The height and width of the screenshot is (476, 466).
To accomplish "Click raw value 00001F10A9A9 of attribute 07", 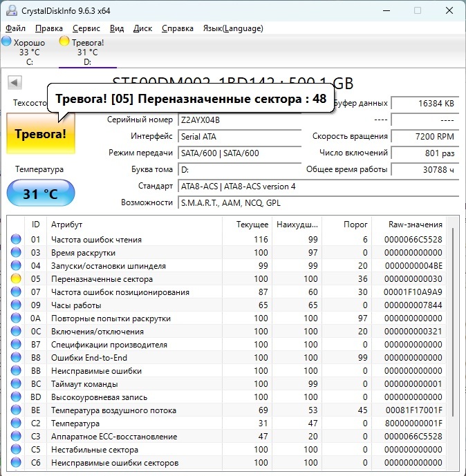I will pyautogui.click(x=413, y=292).
